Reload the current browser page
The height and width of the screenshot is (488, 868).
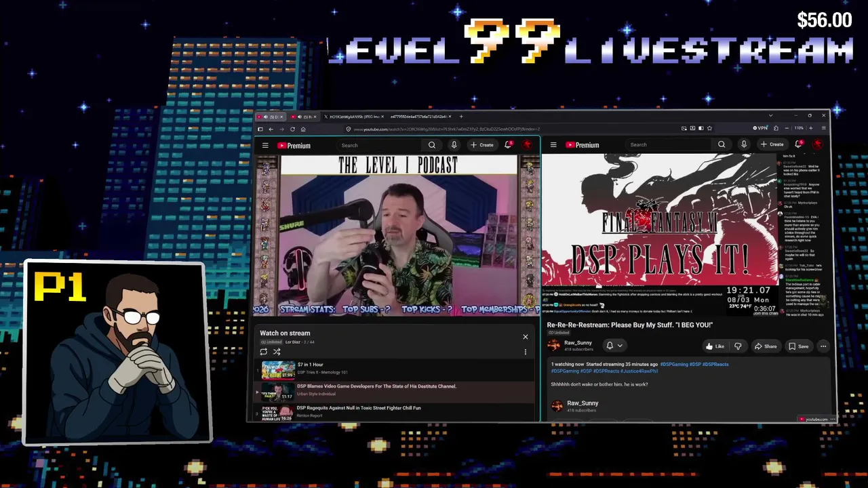coord(292,129)
